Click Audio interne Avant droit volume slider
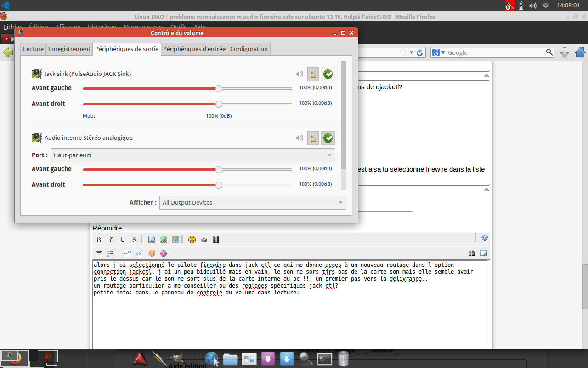588x368 pixels. pos(187,185)
